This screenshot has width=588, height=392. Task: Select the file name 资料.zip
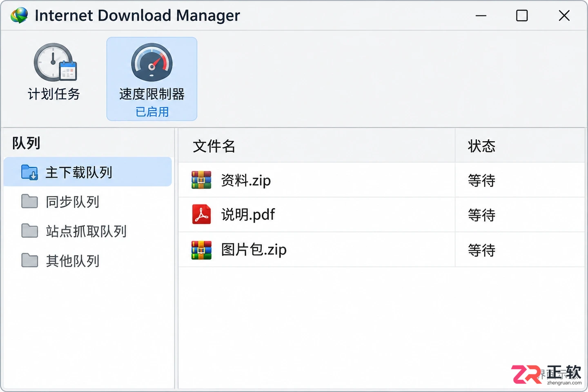pyautogui.click(x=246, y=180)
